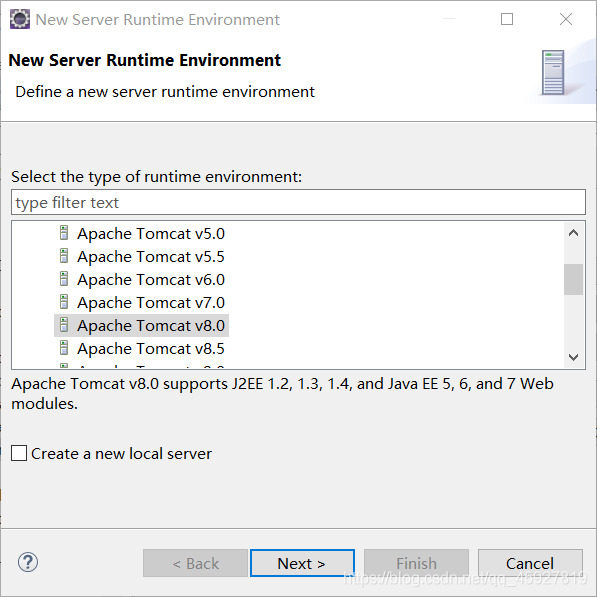Click the Apache Tomcat v5.0 server icon
Screen dimensions: 597x597
tap(64, 233)
